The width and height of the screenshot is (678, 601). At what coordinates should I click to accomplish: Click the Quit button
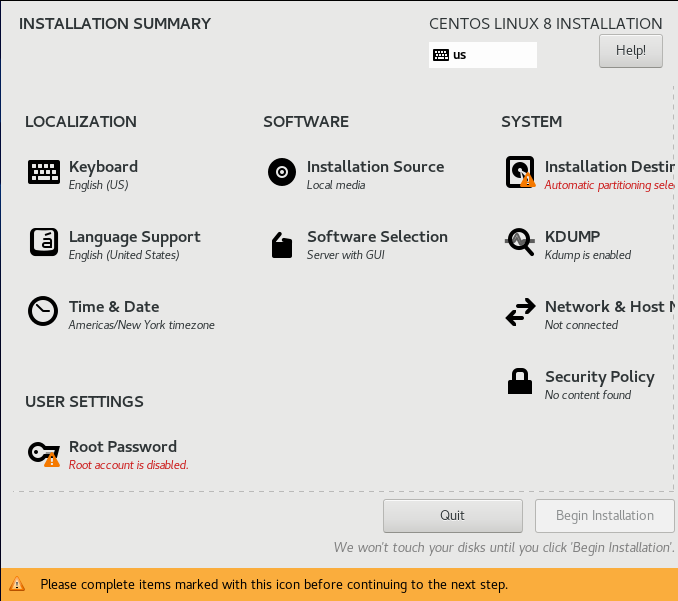[452, 516]
